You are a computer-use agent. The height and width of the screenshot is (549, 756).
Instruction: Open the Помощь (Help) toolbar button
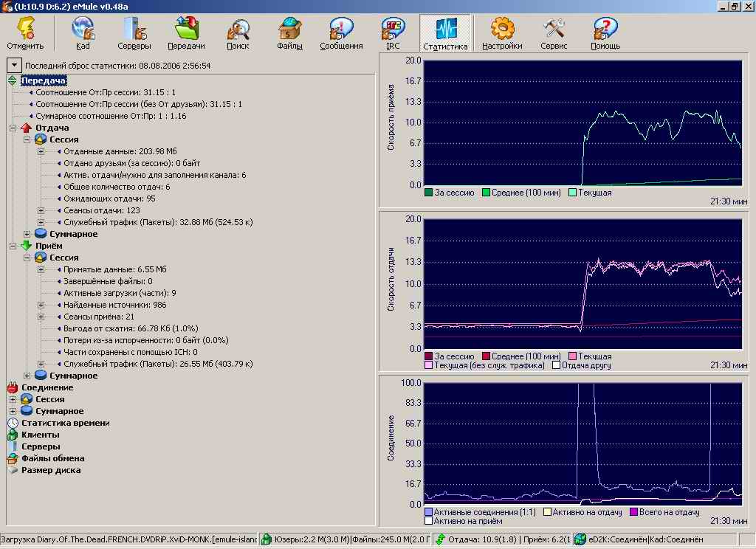tap(605, 34)
